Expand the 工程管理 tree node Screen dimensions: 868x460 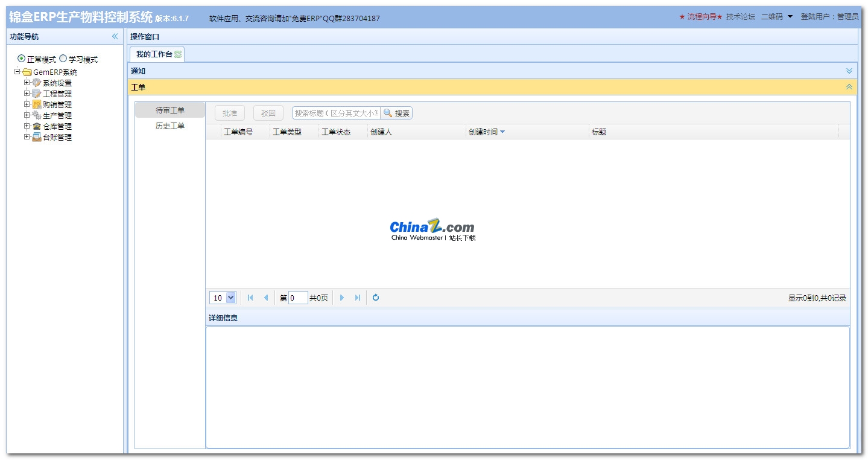tap(27, 94)
